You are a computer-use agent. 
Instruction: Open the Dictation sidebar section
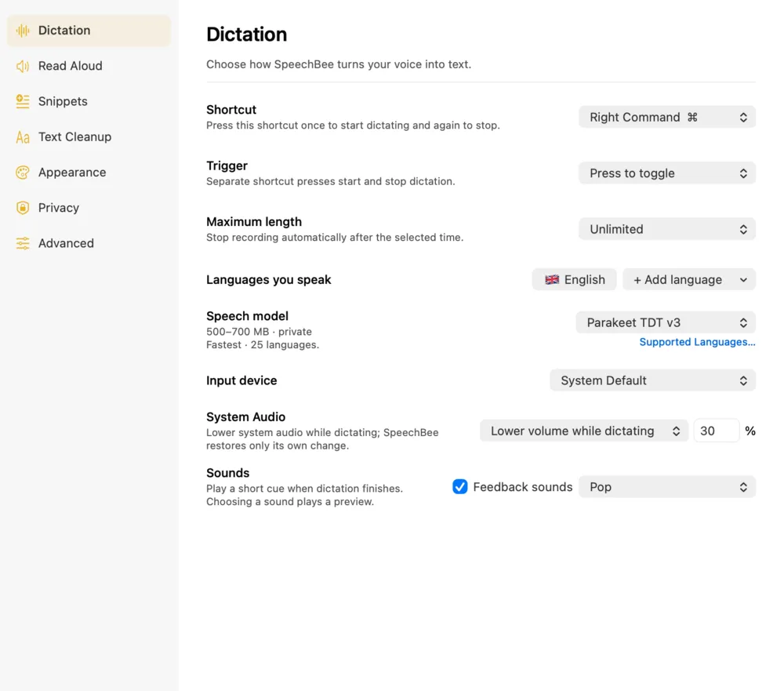tap(89, 31)
